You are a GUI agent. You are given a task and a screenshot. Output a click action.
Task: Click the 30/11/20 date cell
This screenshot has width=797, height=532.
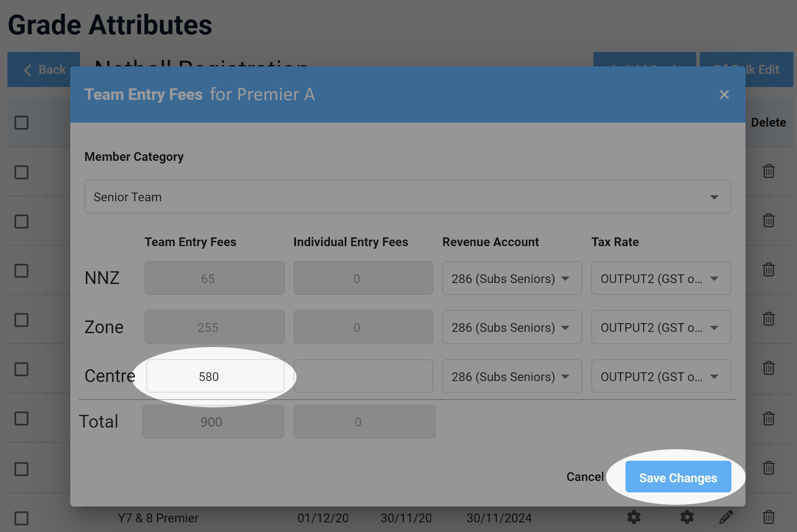406,518
